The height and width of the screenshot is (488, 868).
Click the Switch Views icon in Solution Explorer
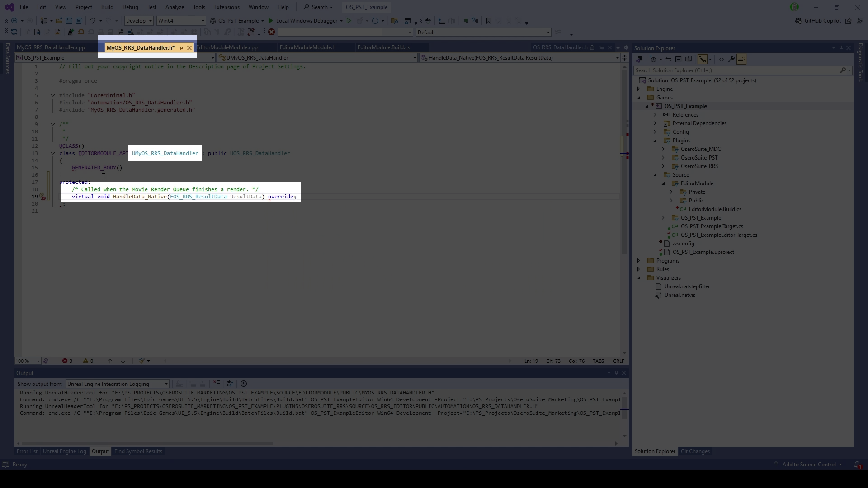point(639,59)
